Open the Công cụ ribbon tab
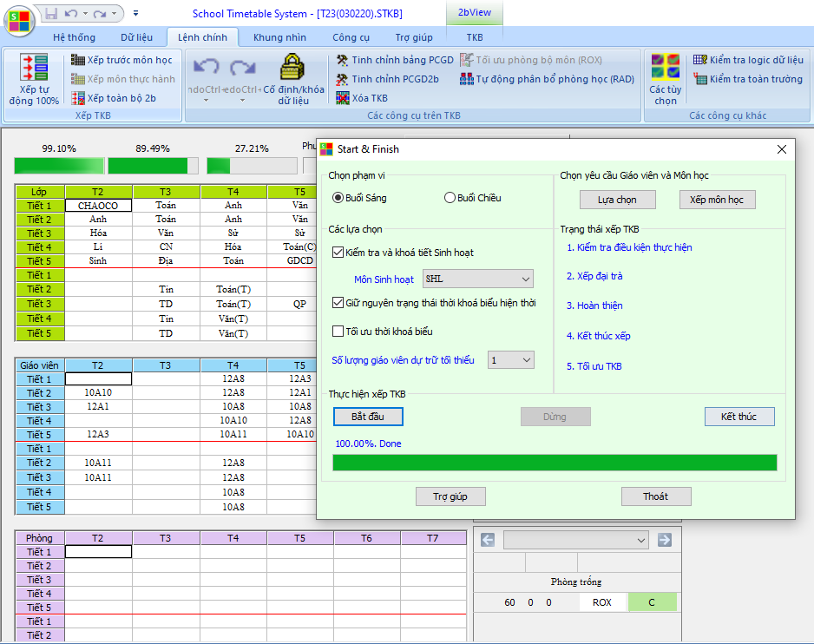The width and height of the screenshot is (814, 644). tap(351, 37)
